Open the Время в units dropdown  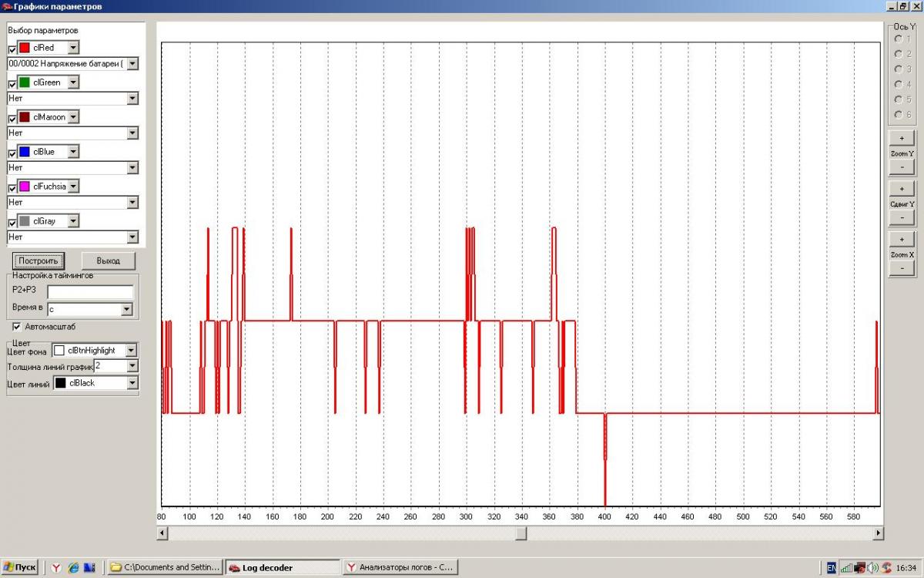pyautogui.click(x=127, y=310)
